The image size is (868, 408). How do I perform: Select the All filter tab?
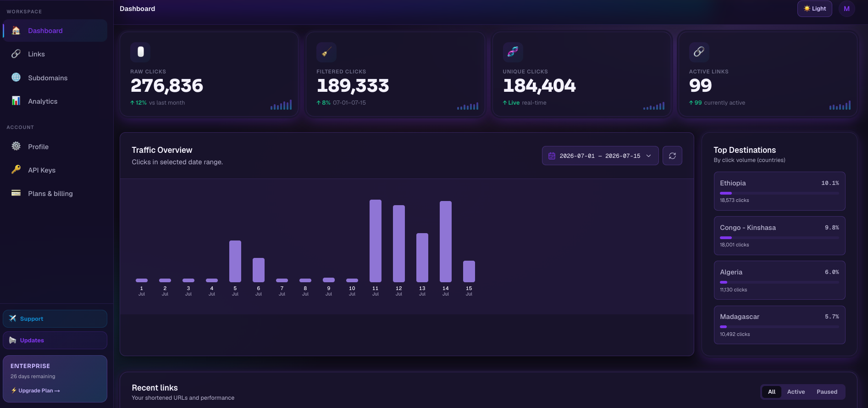(x=772, y=391)
